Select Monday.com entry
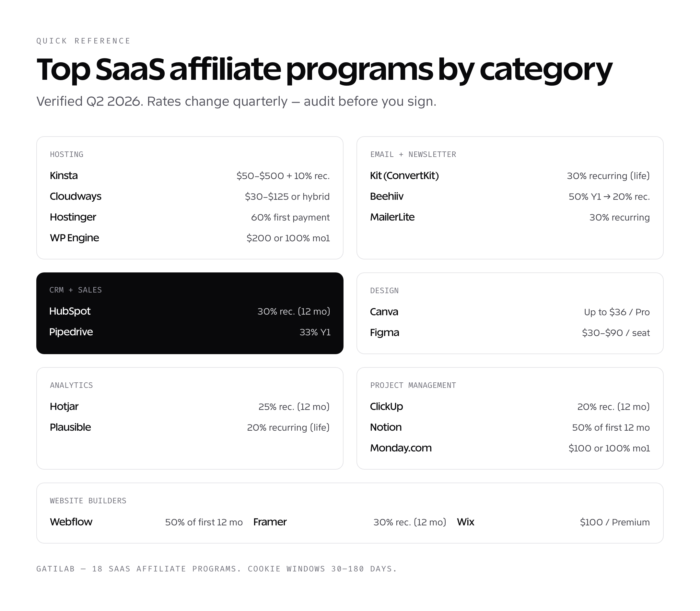This screenshot has width=700, height=611. [x=401, y=448]
